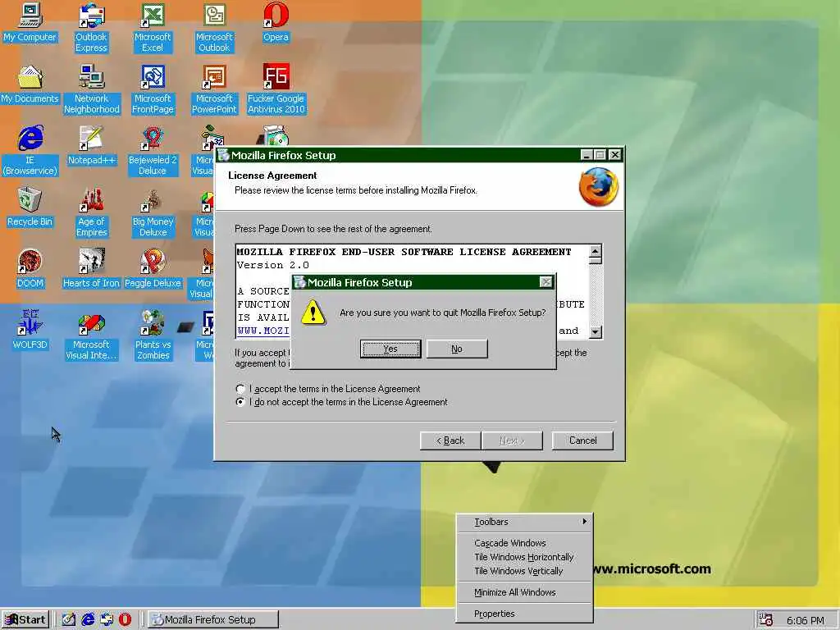Open the Start menu
Screen dimensions: 840x630
(25, 619)
